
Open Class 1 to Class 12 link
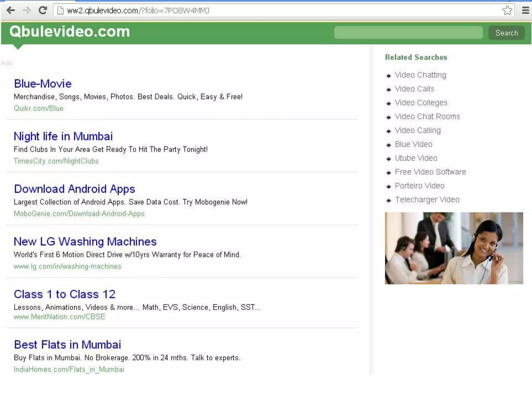[64, 294]
